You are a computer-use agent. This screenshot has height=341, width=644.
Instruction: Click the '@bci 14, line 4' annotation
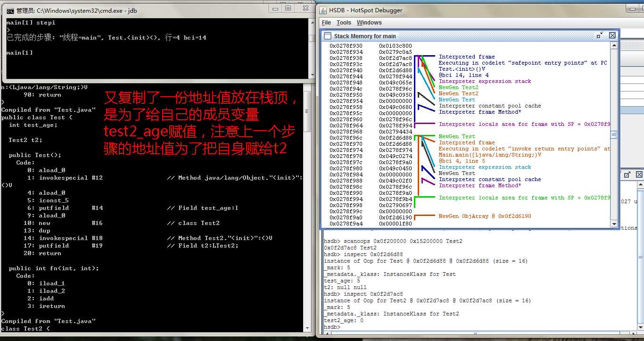tap(463, 75)
